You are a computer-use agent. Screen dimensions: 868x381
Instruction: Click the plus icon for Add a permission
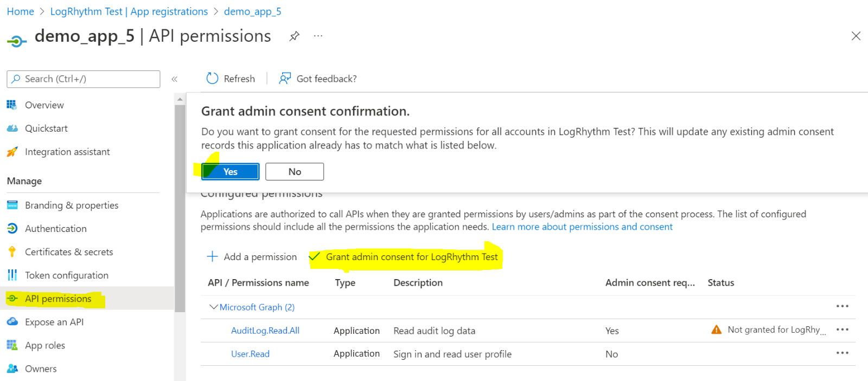pos(212,256)
